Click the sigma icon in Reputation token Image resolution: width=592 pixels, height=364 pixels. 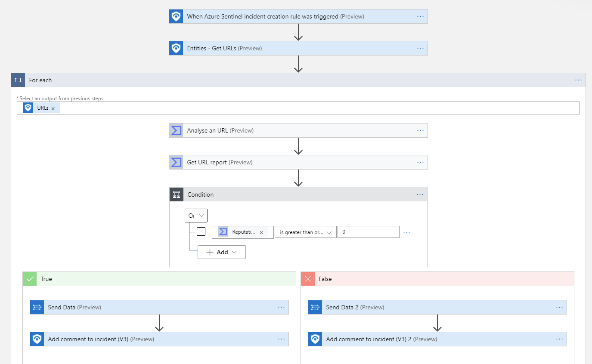pyautogui.click(x=223, y=232)
